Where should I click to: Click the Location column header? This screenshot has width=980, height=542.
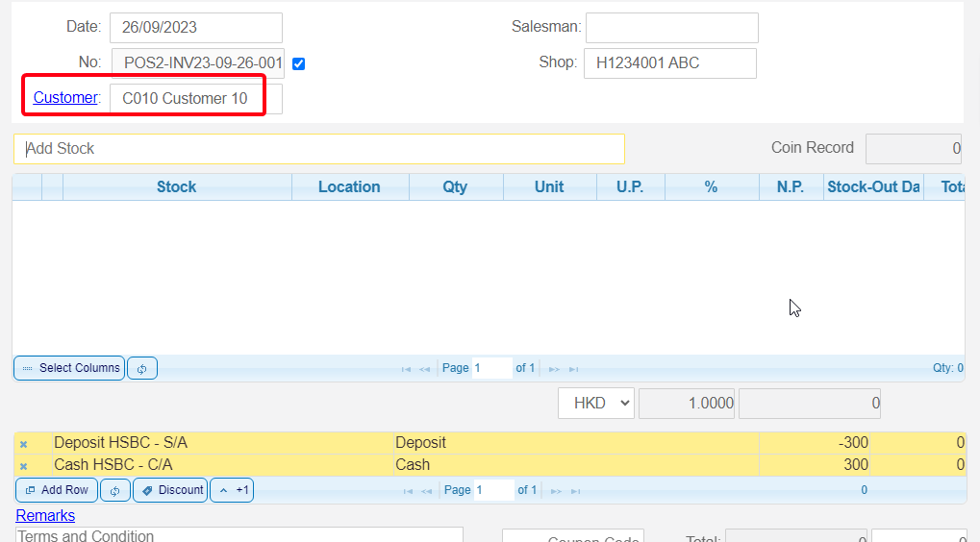[x=349, y=187]
